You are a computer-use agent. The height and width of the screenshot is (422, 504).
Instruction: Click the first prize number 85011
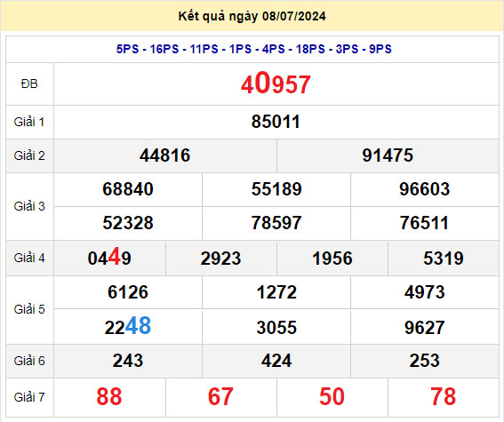[276, 122]
